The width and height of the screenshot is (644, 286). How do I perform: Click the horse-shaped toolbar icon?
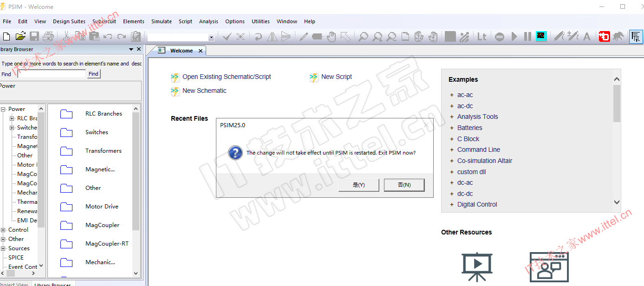618,36
